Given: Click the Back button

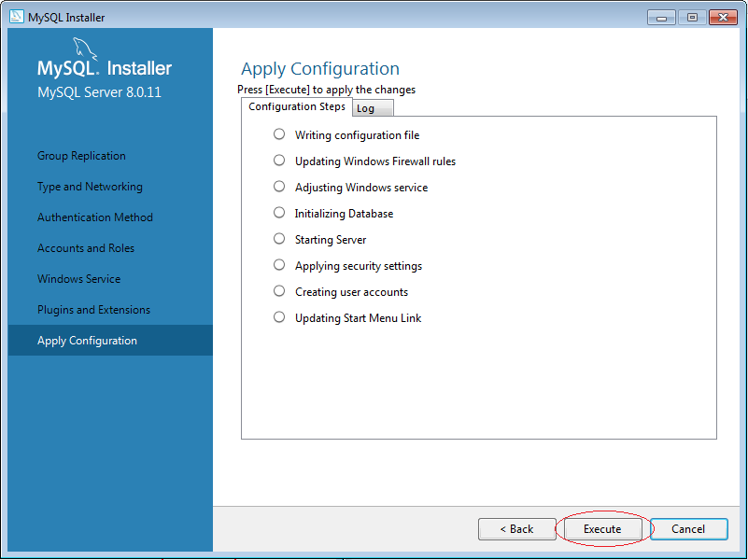Looking at the screenshot, I should [x=517, y=529].
